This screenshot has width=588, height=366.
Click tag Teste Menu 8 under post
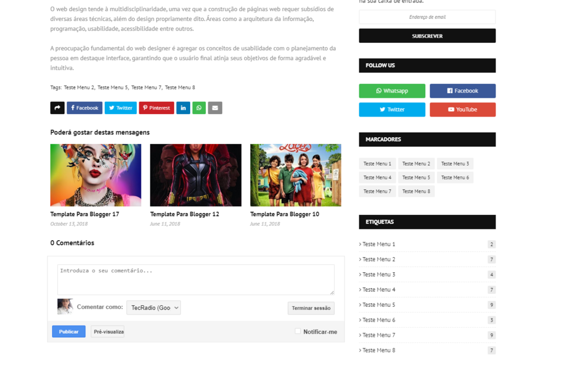(180, 87)
